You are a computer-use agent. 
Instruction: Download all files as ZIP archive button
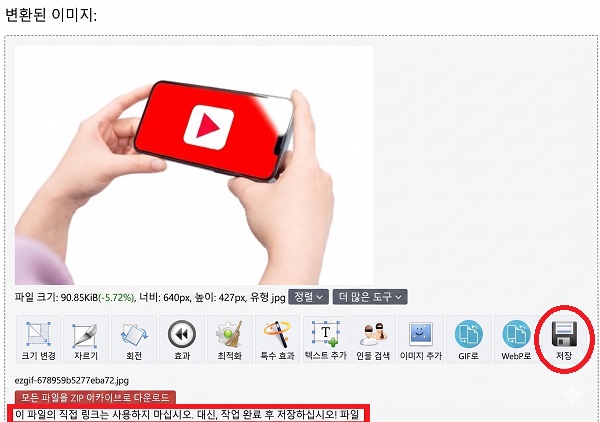[x=95, y=398]
